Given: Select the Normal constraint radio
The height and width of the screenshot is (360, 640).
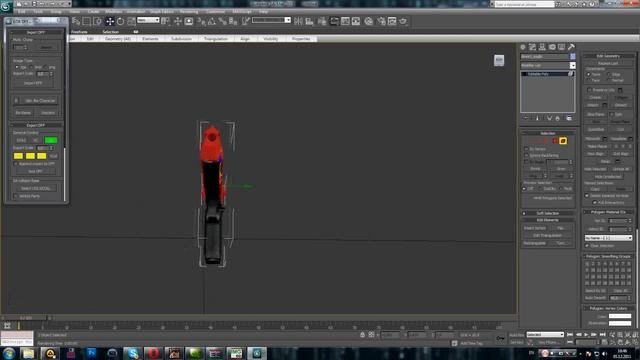Looking at the screenshot, I should coord(609,80).
